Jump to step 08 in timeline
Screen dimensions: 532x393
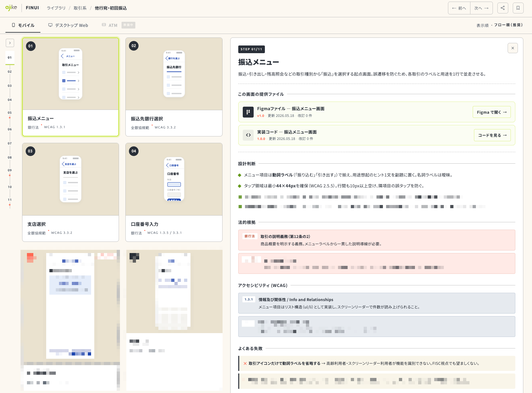[x=10, y=158]
